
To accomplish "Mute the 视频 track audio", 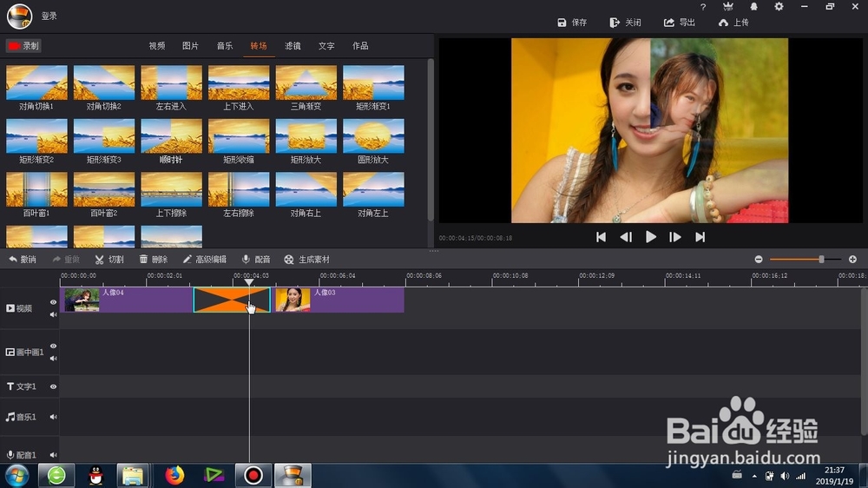I will coord(53,314).
